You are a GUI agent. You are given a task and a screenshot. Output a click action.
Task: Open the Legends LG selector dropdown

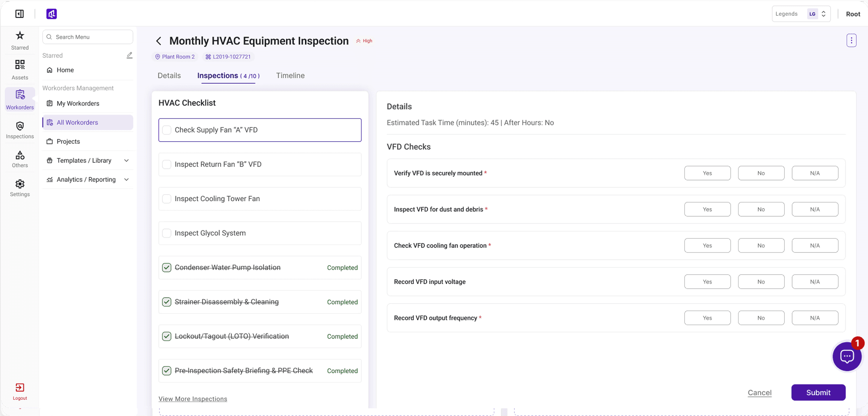(801, 14)
